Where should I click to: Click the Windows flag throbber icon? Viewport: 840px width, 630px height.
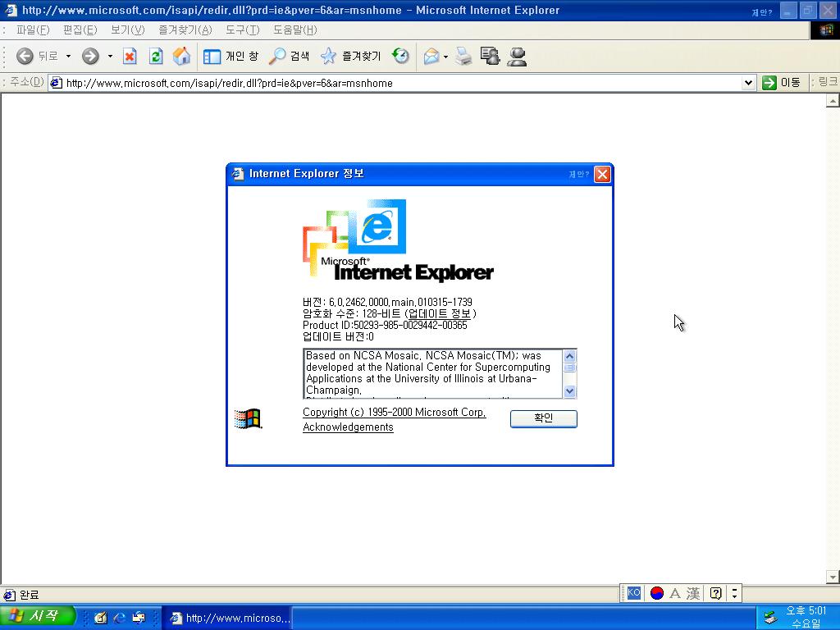(x=824, y=30)
